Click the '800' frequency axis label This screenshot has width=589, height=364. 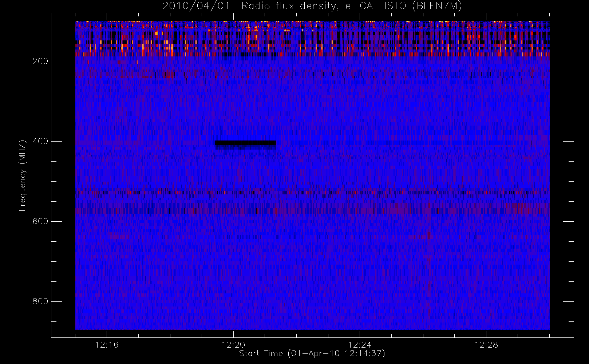[40, 301]
